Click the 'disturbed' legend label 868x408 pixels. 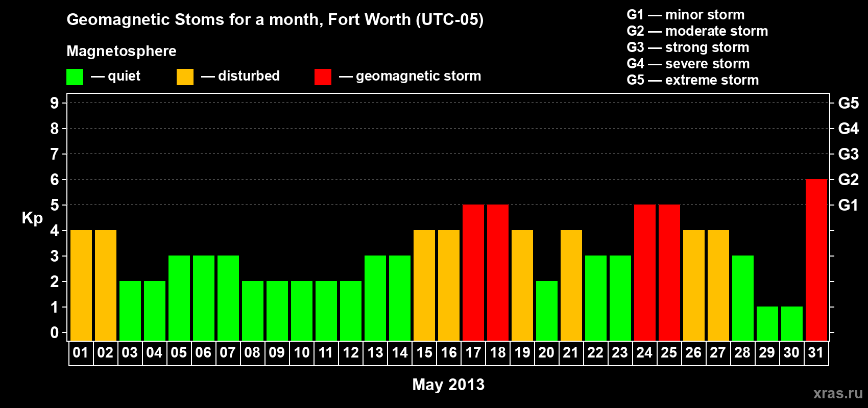coord(249,76)
